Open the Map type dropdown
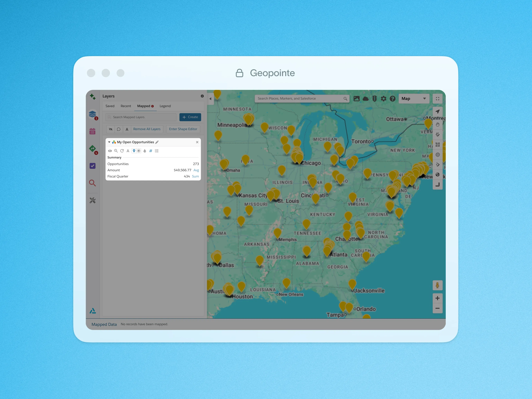532x399 pixels. click(414, 99)
